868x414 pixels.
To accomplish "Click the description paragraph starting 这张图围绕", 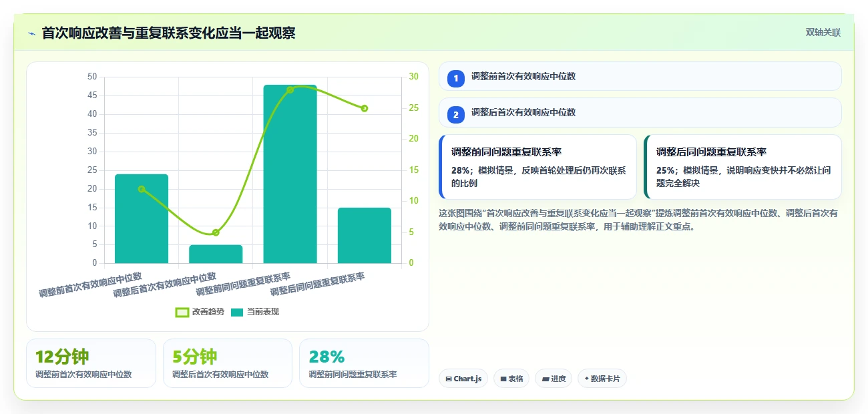I will click(640, 220).
